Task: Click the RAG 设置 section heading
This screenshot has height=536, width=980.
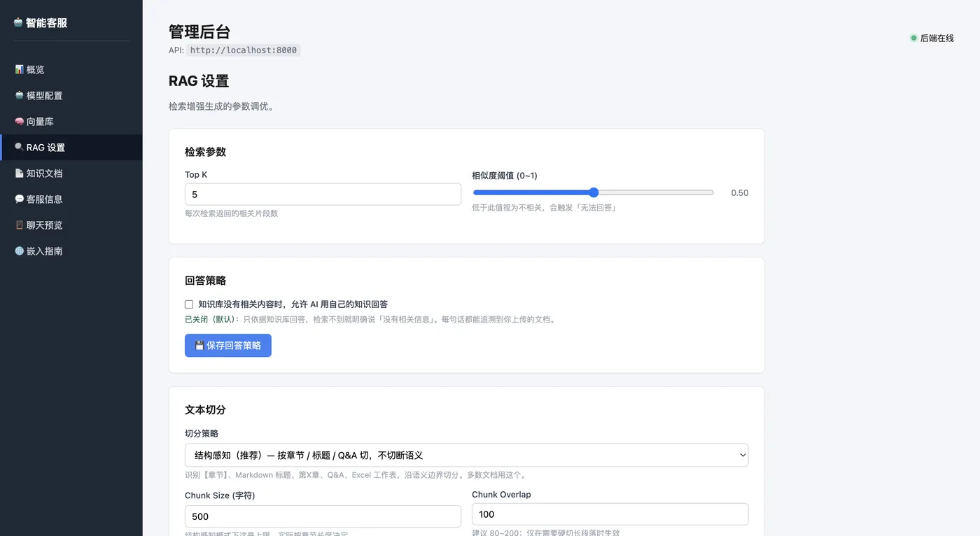Action: coord(199,81)
